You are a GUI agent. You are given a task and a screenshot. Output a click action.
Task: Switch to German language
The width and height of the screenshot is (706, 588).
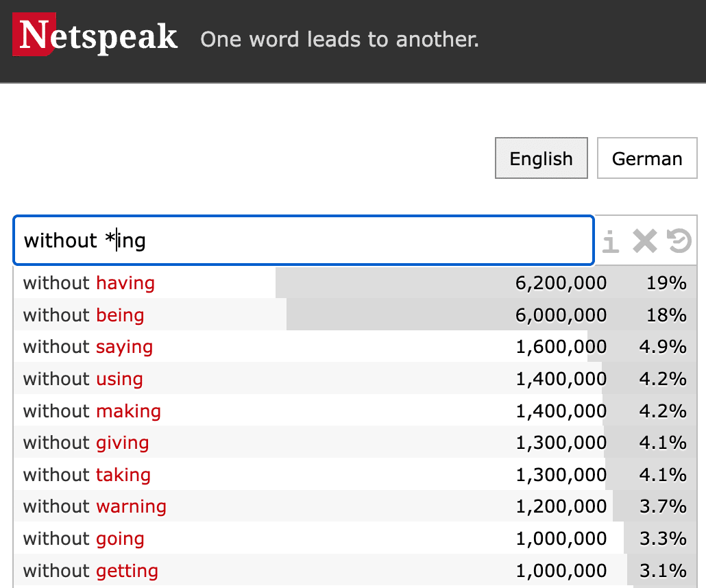[x=646, y=158]
